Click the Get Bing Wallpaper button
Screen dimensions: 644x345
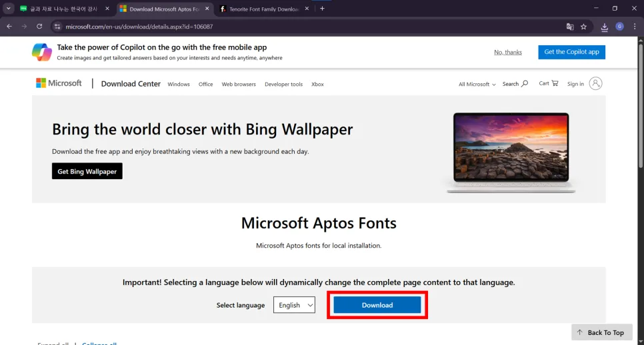click(x=87, y=171)
